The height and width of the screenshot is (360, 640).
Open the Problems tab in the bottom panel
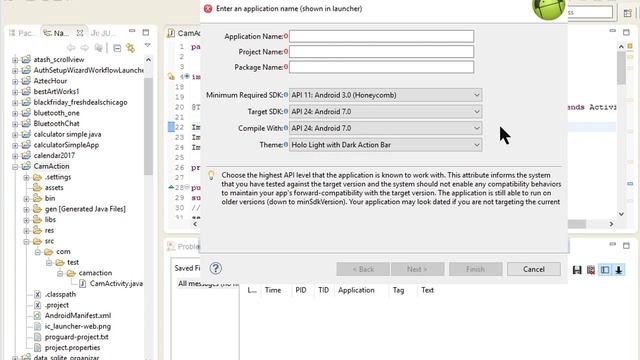(184, 246)
